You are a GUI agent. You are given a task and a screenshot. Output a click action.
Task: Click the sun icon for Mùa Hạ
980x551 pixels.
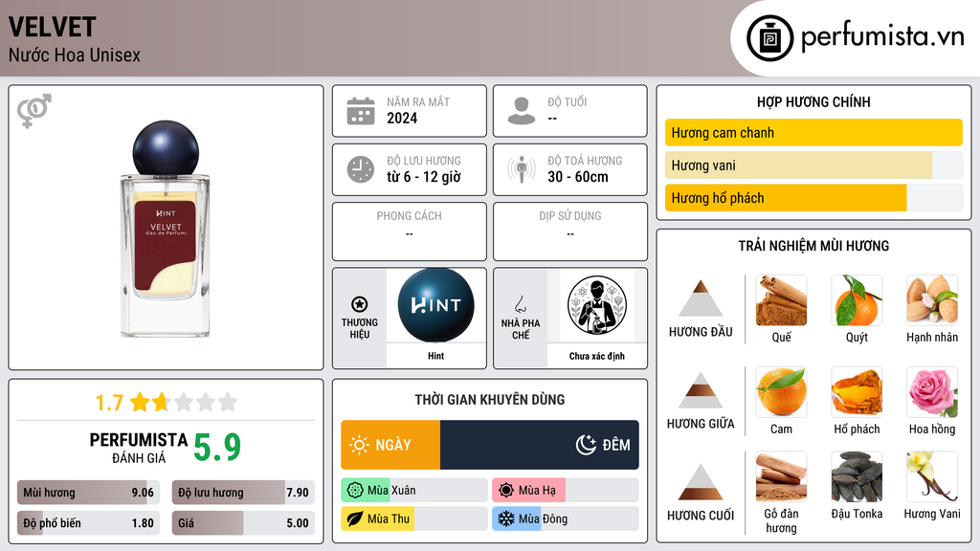coord(506,491)
